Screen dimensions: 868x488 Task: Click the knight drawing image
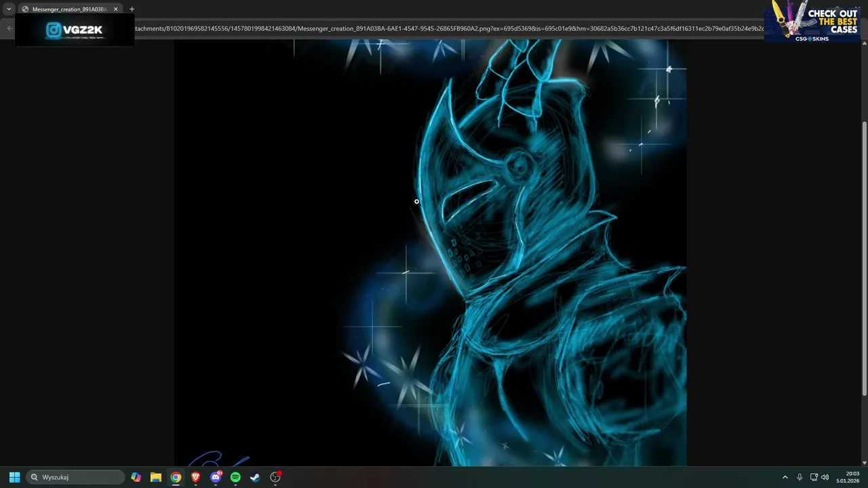pos(431,253)
